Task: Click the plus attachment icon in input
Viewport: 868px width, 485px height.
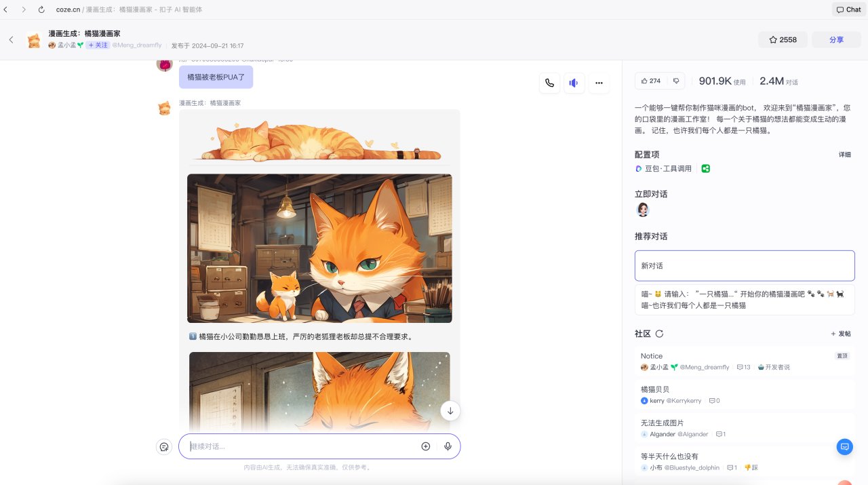Action: point(426,446)
